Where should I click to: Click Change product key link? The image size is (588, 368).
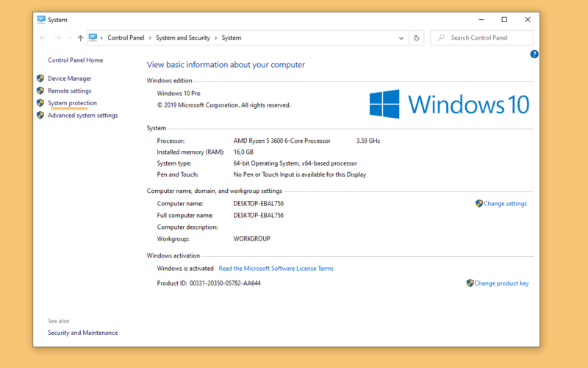[x=502, y=283]
